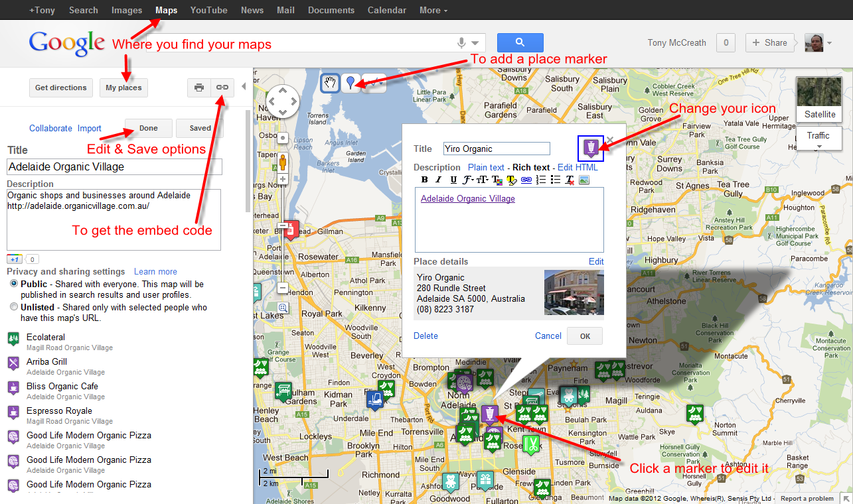Collapse the left side panel arrow
This screenshot has height=504, width=853.
243,86
